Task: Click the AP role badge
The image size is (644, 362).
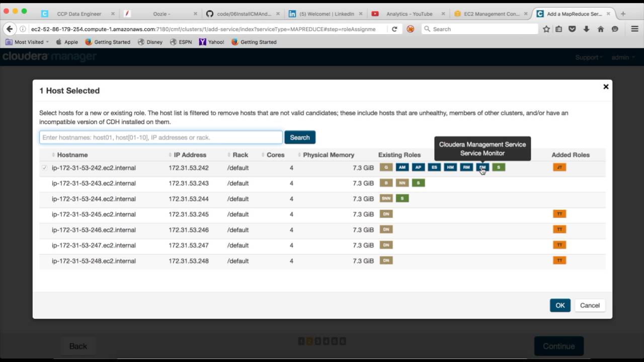Action: [x=418, y=167]
